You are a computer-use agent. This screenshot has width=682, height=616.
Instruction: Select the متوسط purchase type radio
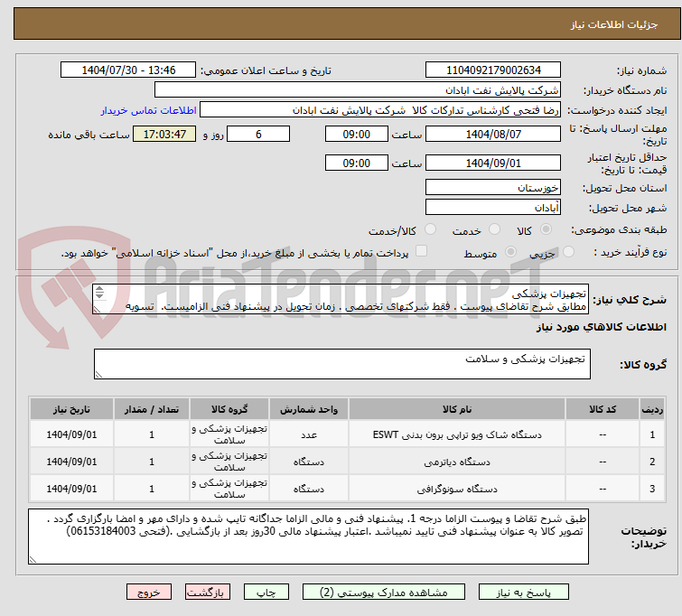[x=510, y=251]
